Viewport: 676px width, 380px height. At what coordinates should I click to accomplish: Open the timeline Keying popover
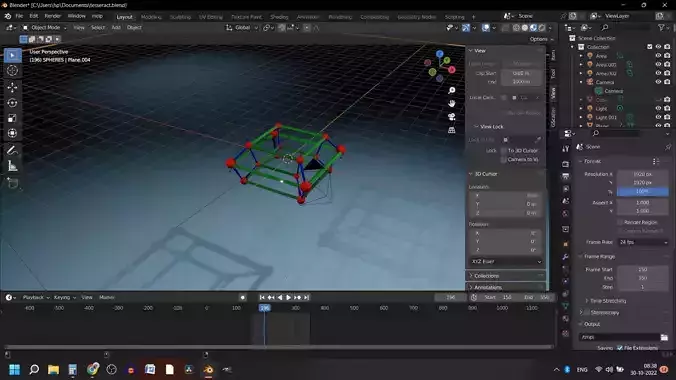click(x=64, y=298)
